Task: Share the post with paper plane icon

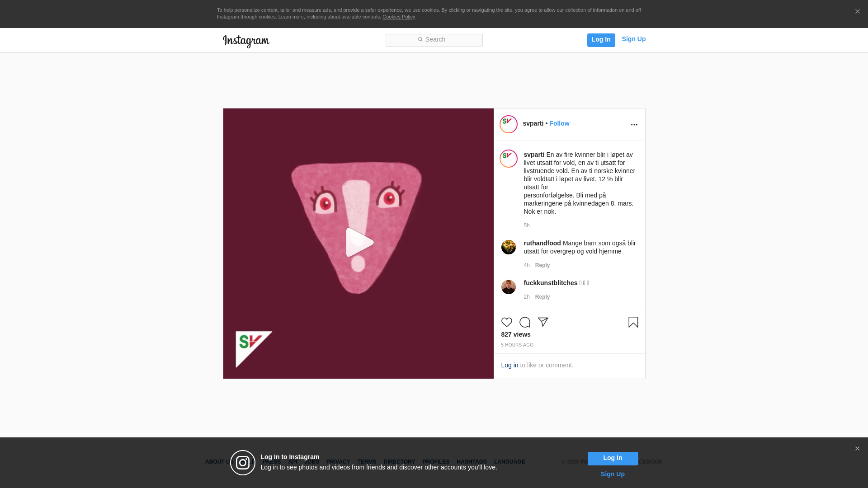Action: click(x=542, y=322)
